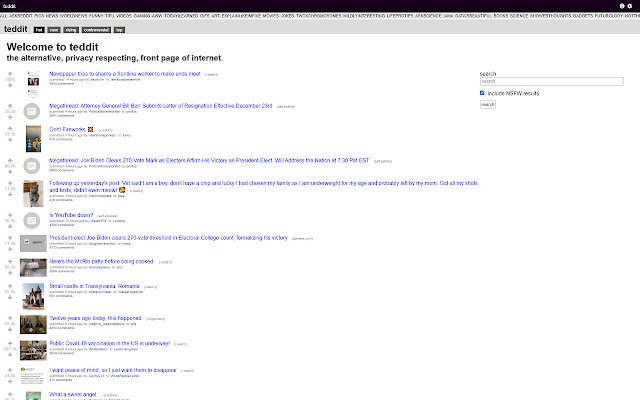640x400 pixels.
Task: Upvote the Small castle in Transylvania post
Action: tap(10, 287)
